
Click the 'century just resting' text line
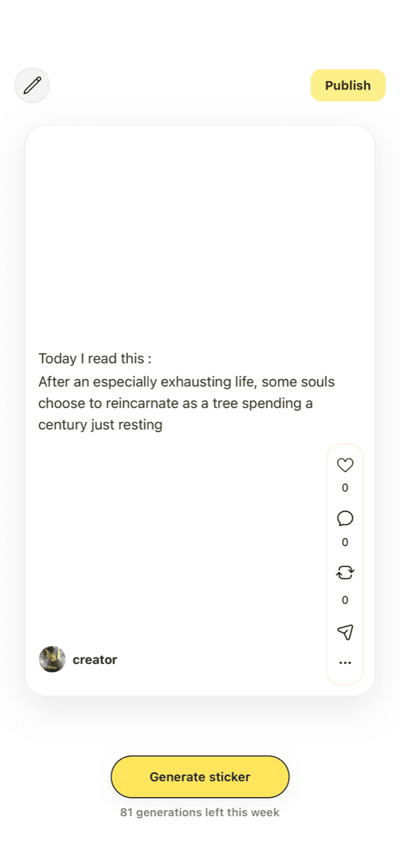tap(101, 425)
